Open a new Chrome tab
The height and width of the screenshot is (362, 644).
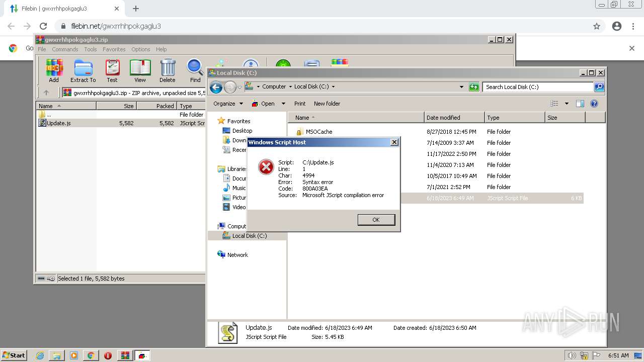click(x=136, y=9)
